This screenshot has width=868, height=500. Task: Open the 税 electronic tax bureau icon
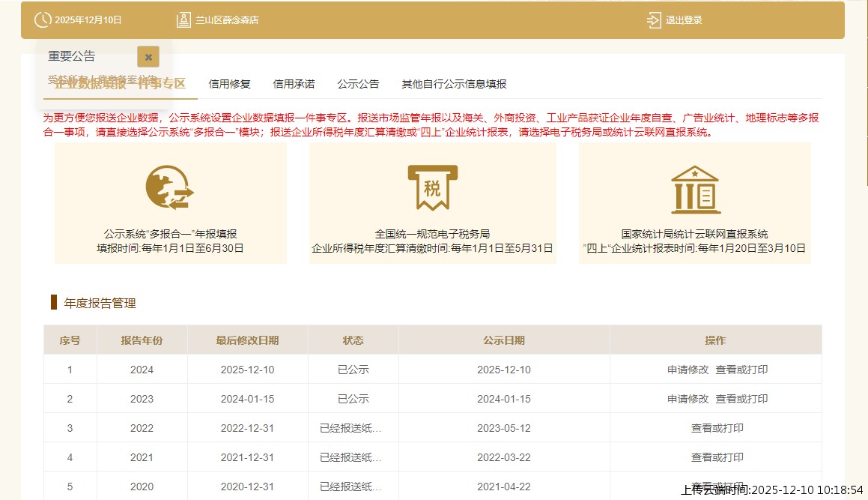pyautogui.click(x=432, y=187)
